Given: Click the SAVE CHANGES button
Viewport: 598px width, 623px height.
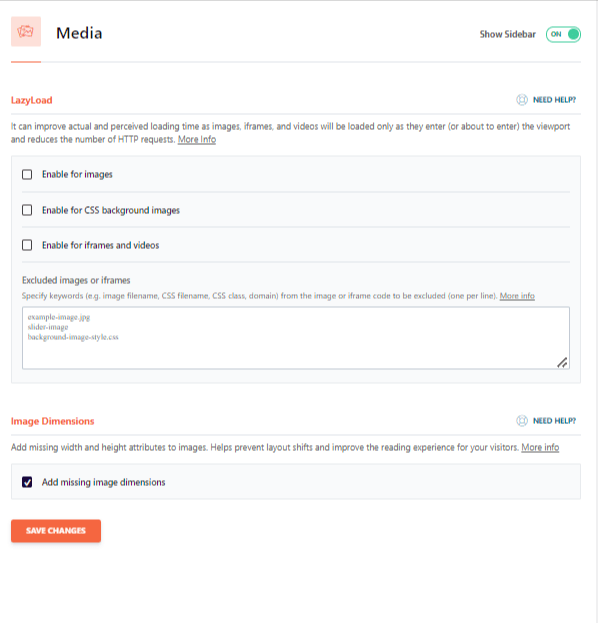Looking at the screenshot, I should click(x=56, y=531).
